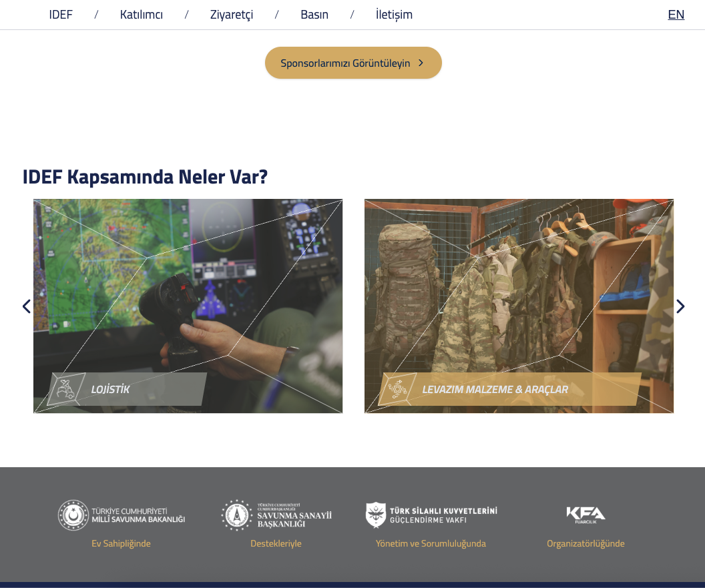Open the Ziyaretçi menu item
The image size is (705, 588).
click(232, 15)
